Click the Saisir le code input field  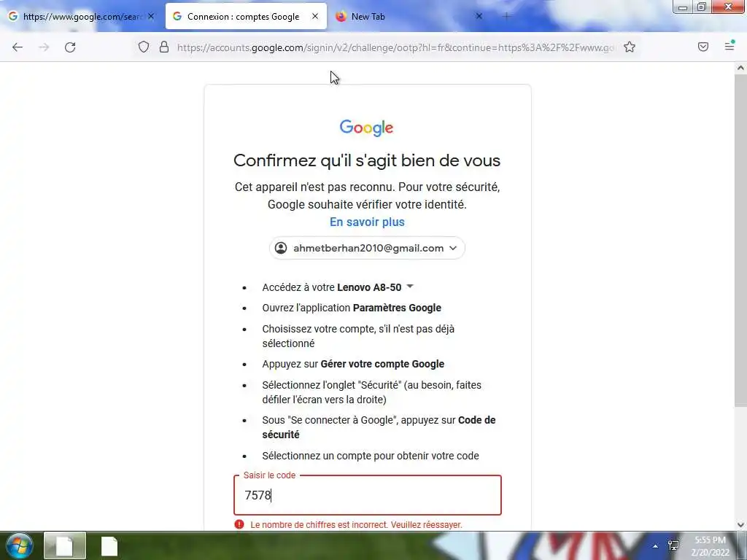point(368,495)
